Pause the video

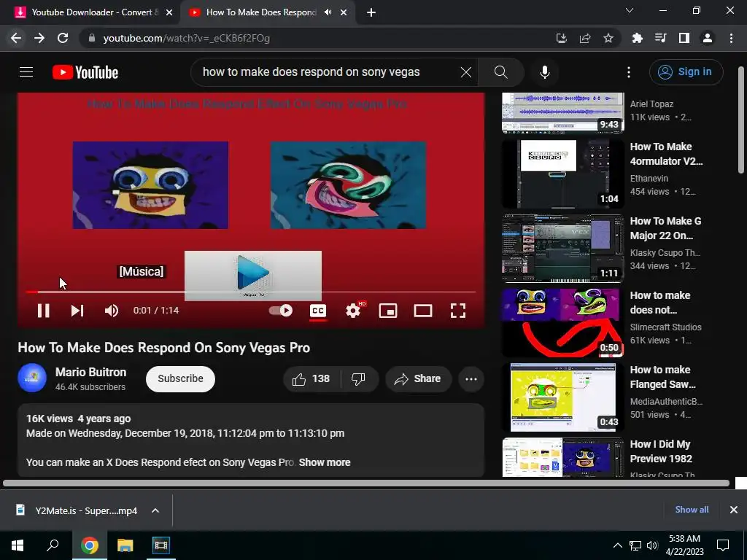(43, 311)
